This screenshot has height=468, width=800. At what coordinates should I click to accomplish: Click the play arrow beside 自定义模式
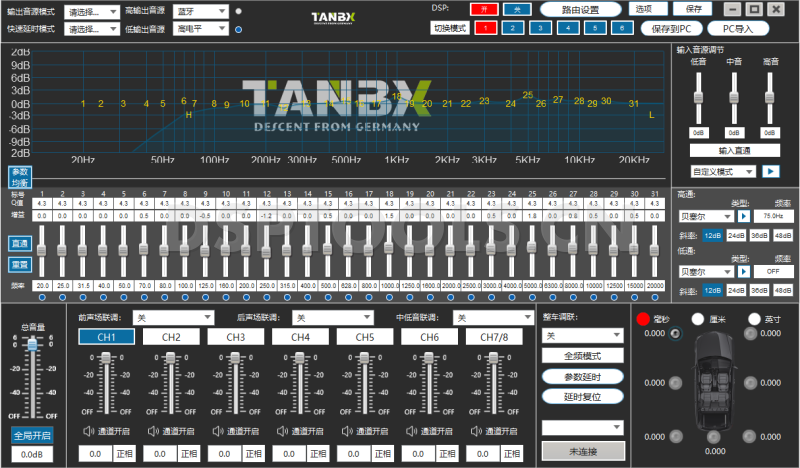pos(770,171)
